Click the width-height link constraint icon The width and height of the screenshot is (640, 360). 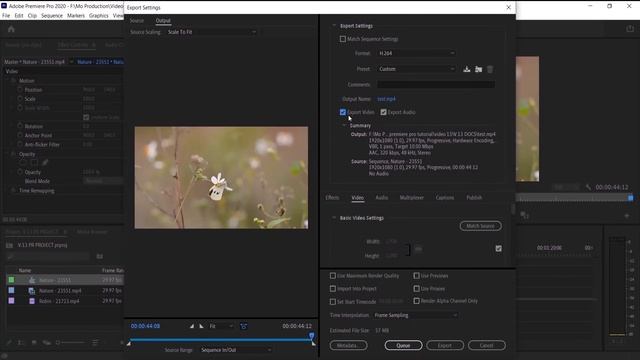coord(418,249)
